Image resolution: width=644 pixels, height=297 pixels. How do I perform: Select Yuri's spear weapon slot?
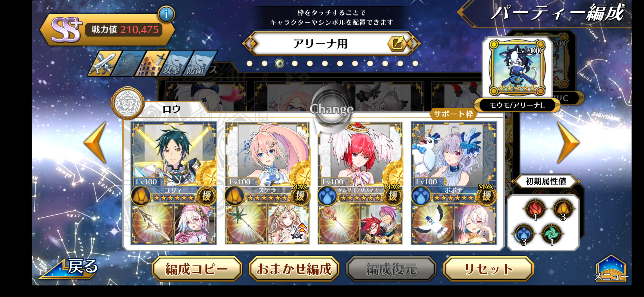tap(152, 224)
